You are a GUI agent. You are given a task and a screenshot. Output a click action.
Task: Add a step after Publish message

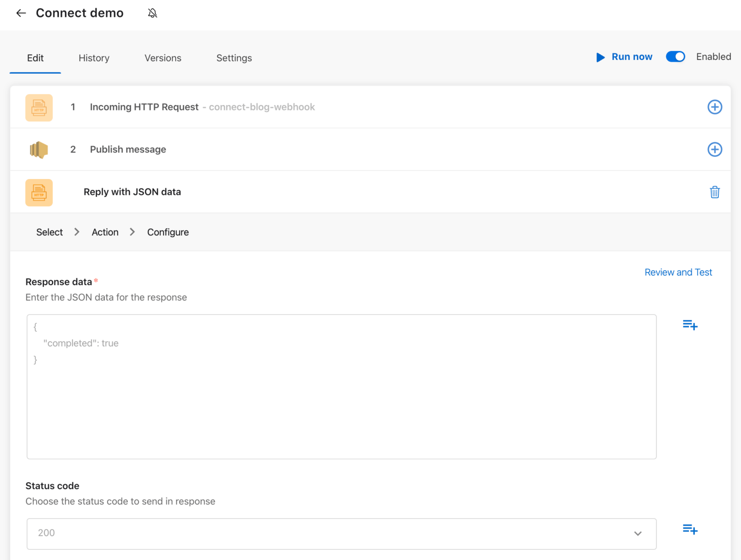714,150
